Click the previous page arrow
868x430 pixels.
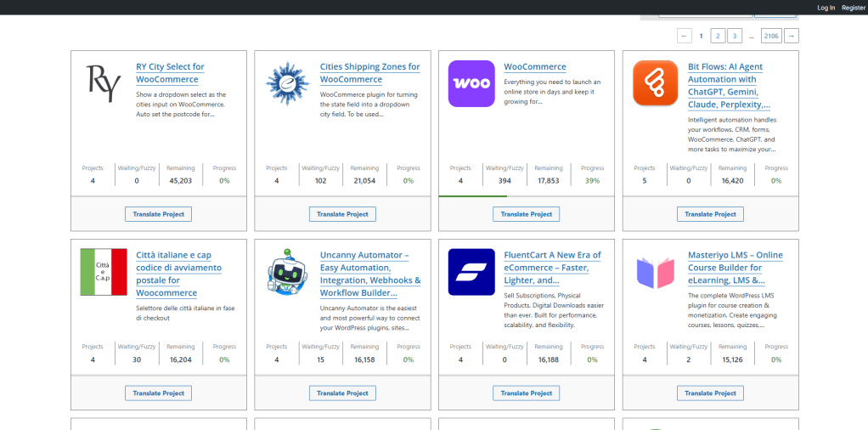pyautogui.click(x=685, y=36)
